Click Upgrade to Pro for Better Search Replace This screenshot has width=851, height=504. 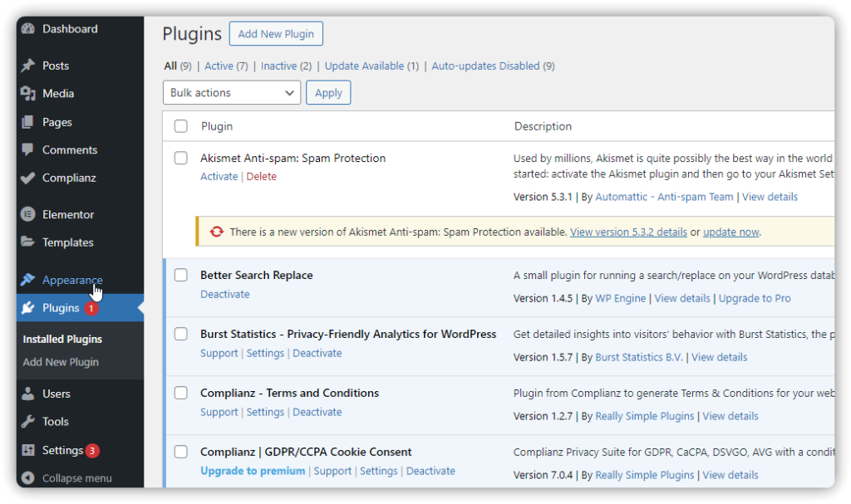point(755,298)
